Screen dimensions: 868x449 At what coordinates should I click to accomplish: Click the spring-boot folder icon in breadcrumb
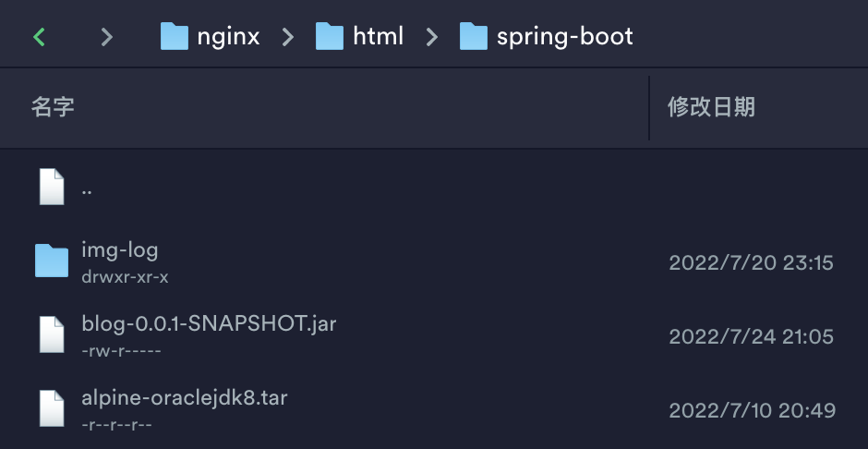tap(474, 37)
